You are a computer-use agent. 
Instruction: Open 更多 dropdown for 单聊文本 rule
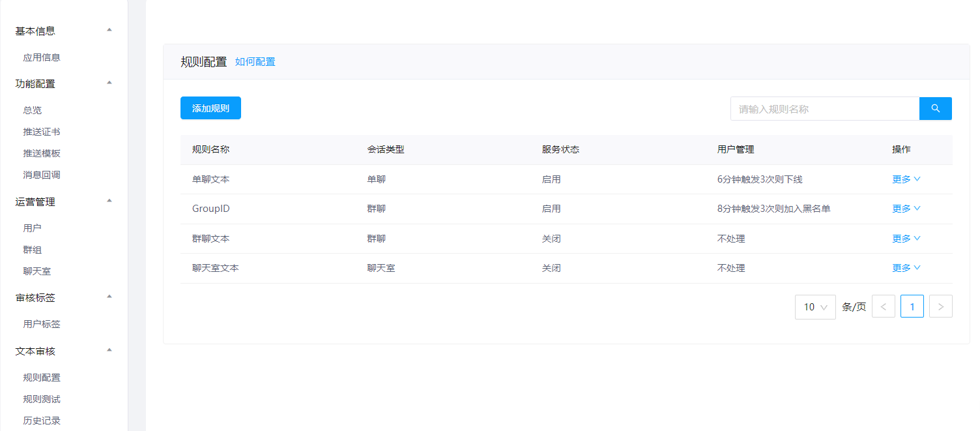point(906,179)
